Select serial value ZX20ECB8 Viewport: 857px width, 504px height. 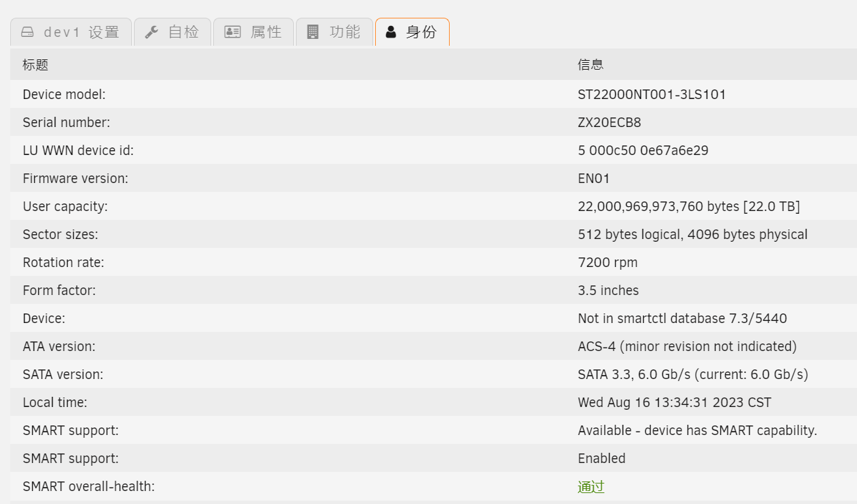(x=610, y=122)
